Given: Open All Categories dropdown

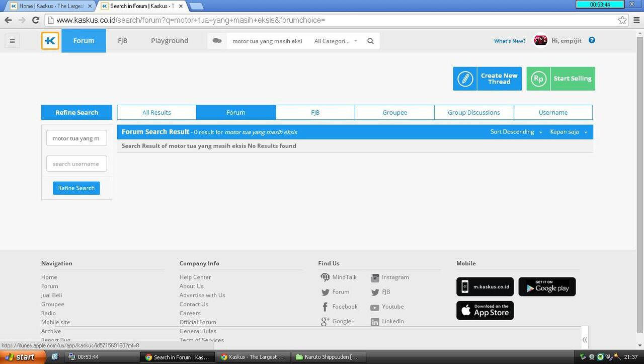Looking at the screenshot, I should pos(335,41).
